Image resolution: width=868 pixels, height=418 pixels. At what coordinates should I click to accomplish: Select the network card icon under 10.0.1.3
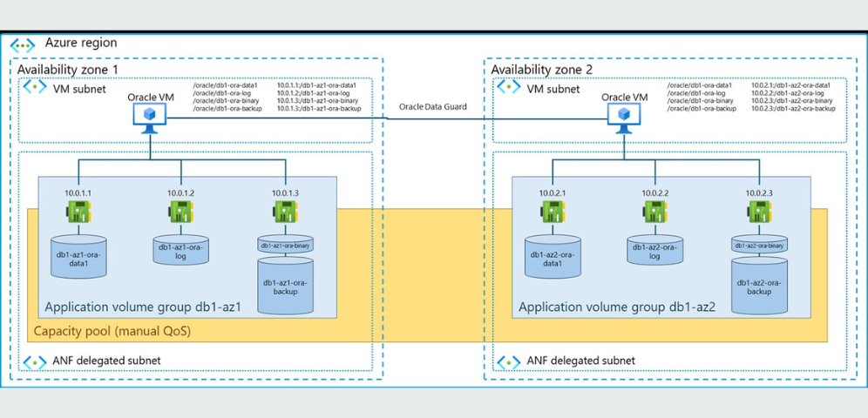[x=285, y=212]
